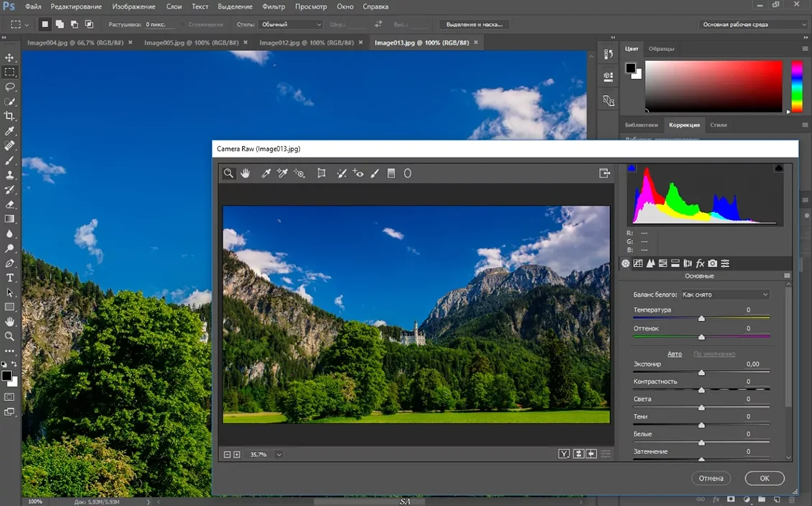
Task: Toggle highlight clipping warning in histogram
Action: pos(778,168)
